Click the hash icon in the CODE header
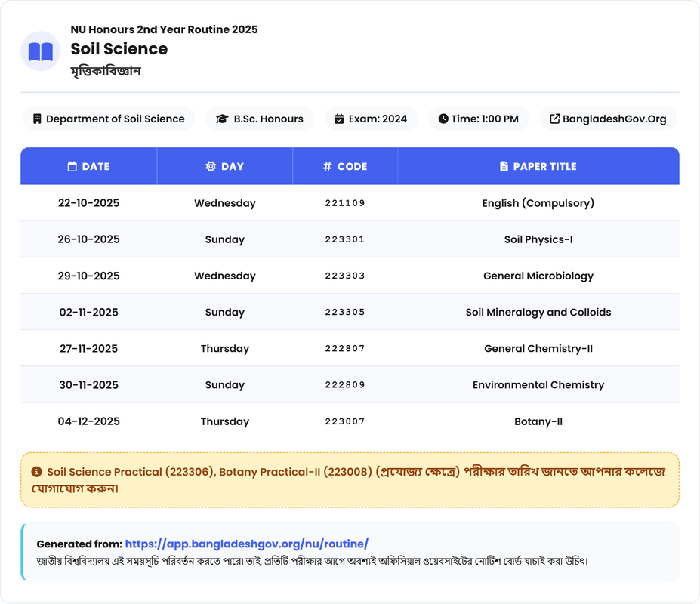The width and height of the screenshot is (700, 604). coord(327,167)
